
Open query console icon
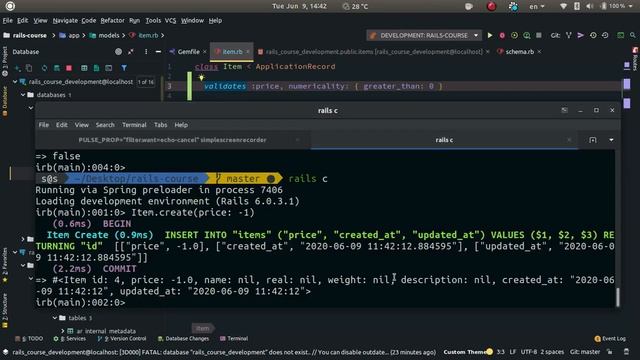[x=109, y=68]
